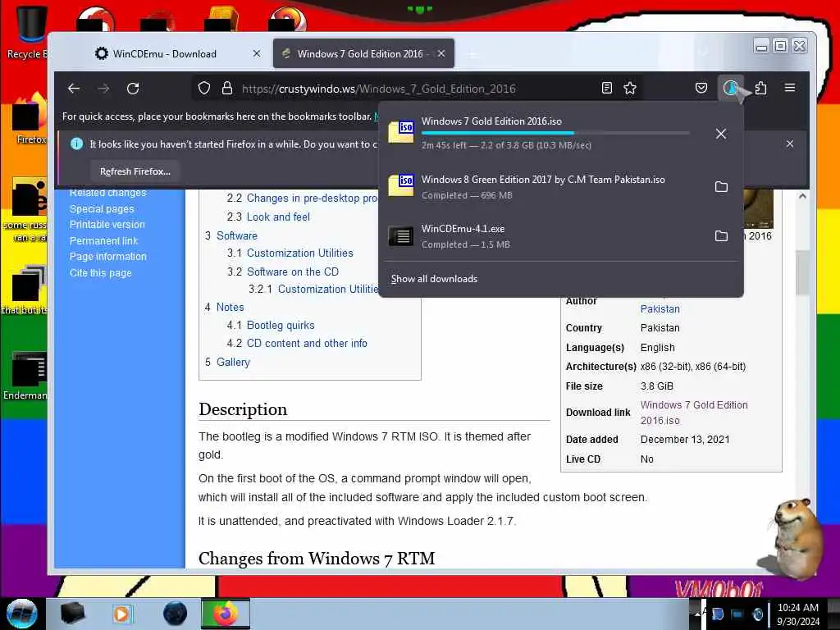The height and width of the screenshot is (630, 840).
Task: Open tracking protection shield icon
Action: pos(204,89)
